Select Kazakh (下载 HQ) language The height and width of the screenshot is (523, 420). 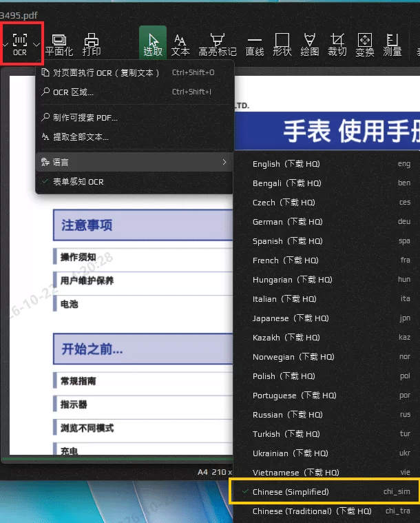pyautogui.click(x=326, y=338)
